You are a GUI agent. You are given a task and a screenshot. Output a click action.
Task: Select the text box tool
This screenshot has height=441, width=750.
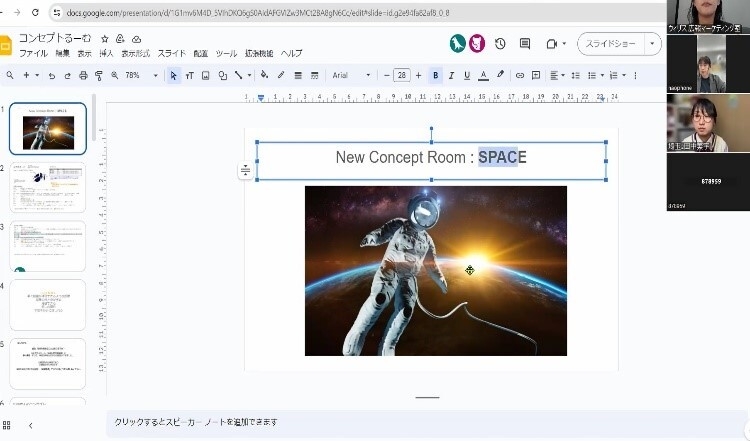pos(190,75)
